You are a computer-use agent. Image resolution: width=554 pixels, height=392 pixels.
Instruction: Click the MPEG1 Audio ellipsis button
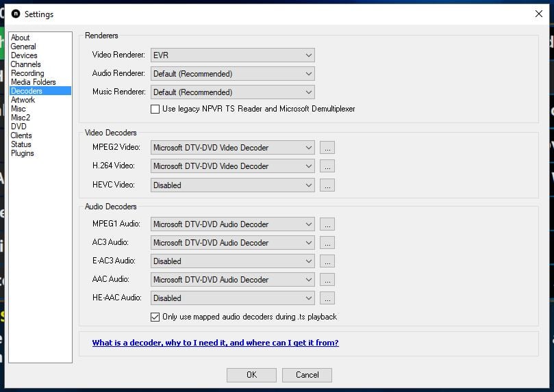(x=327, y=224)
